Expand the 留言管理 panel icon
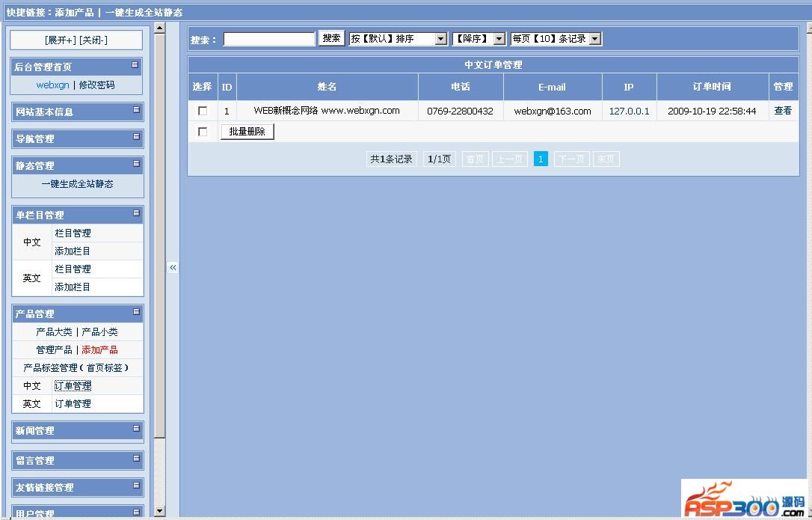 [136, 459]
